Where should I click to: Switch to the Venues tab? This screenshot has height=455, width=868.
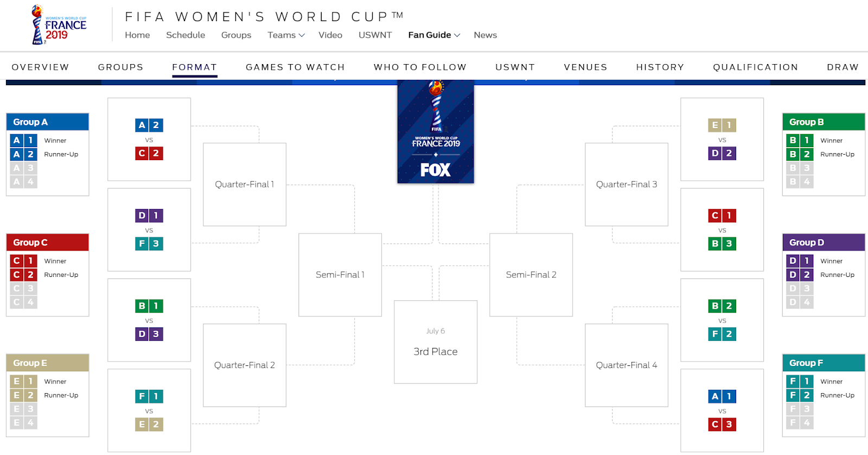585,67
